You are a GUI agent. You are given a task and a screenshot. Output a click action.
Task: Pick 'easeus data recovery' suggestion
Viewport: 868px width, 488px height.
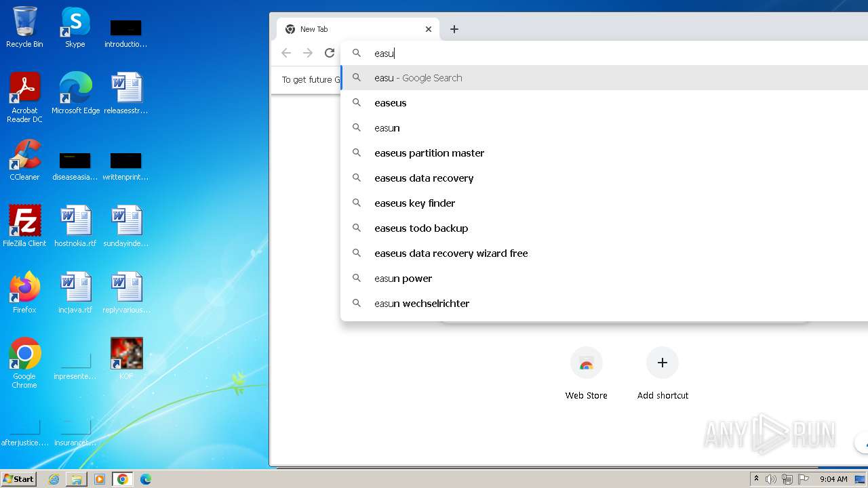point(604,178)
